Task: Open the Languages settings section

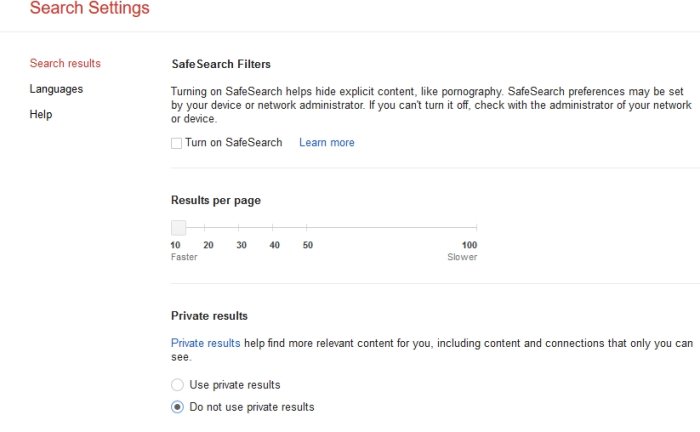Action: coord(56,89)
